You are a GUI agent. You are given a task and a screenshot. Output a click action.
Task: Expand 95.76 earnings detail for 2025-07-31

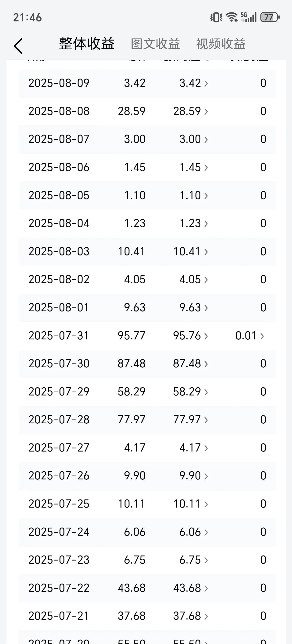(191, 336)
